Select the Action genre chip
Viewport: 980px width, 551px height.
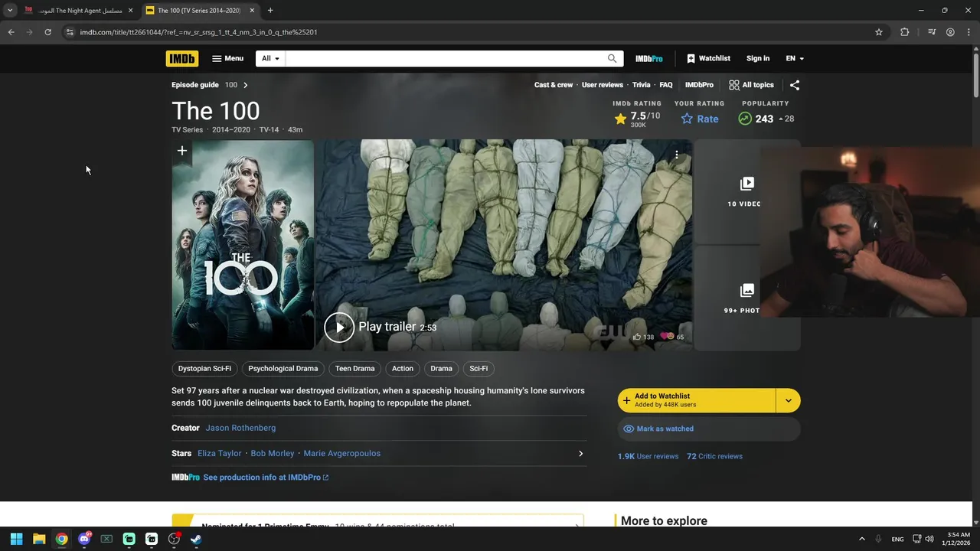[403, 369]
